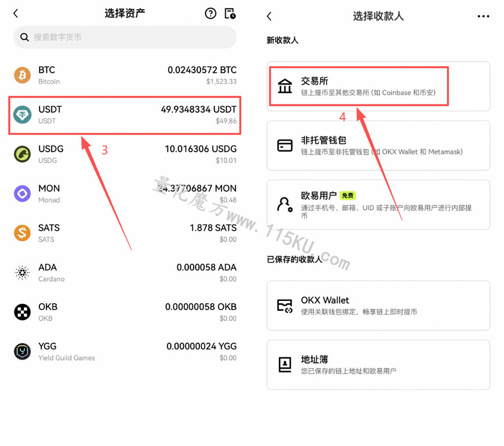Go back from the 选择收款人 screen

tap(269, 16)
